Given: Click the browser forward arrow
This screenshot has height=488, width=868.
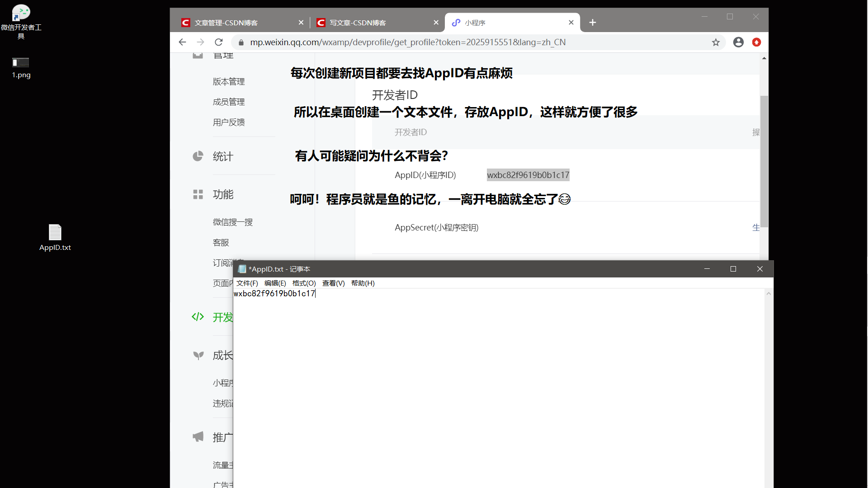Looking at the screenshot, I should 200,42.
